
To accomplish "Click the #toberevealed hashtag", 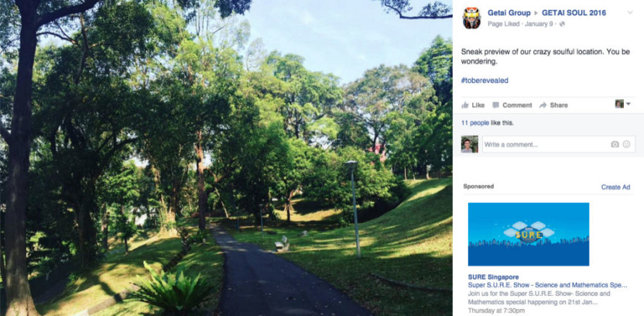I will [x=484, y=81].
